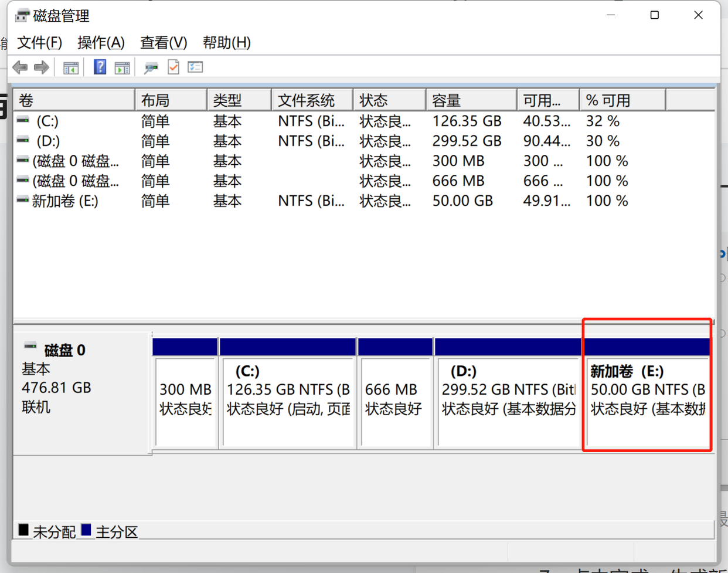Click the Back arrow toolbar icon
This screenshot has height=573, width=728.
20,67
